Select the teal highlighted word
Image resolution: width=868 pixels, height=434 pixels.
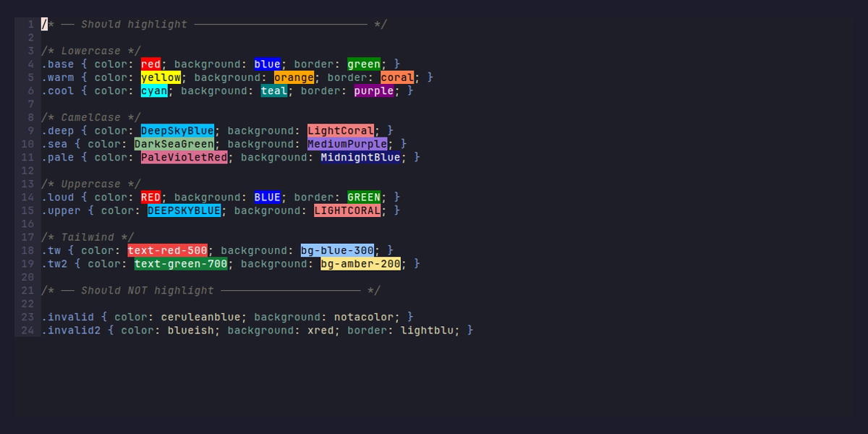274,91
